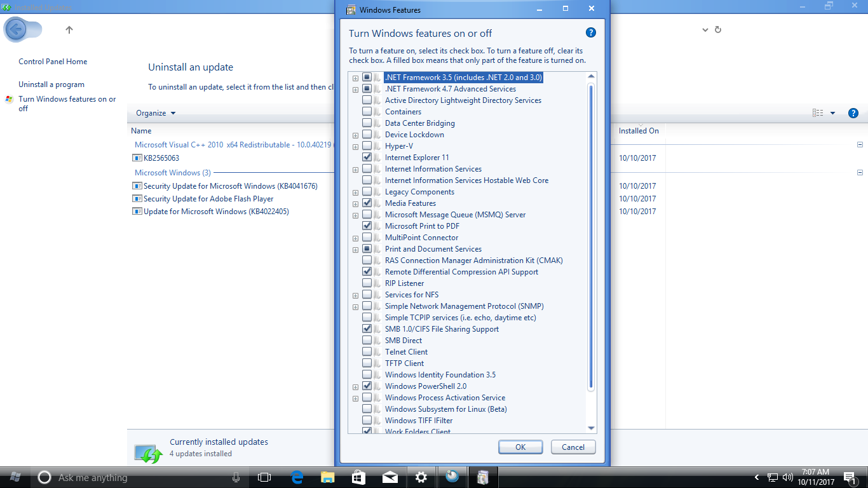Image resolution: width=868 pixels, height=488 pixels.
Task: Click the microphone icon in search box
Action: click(x=236, y=477)
